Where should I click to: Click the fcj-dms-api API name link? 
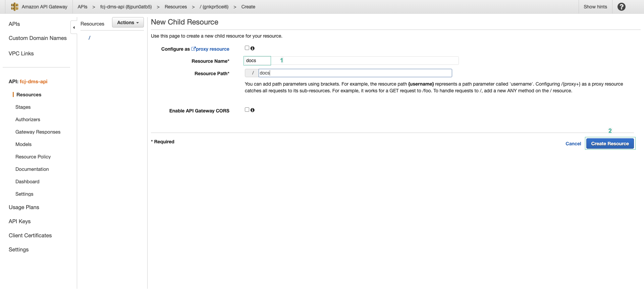(34, 82)
